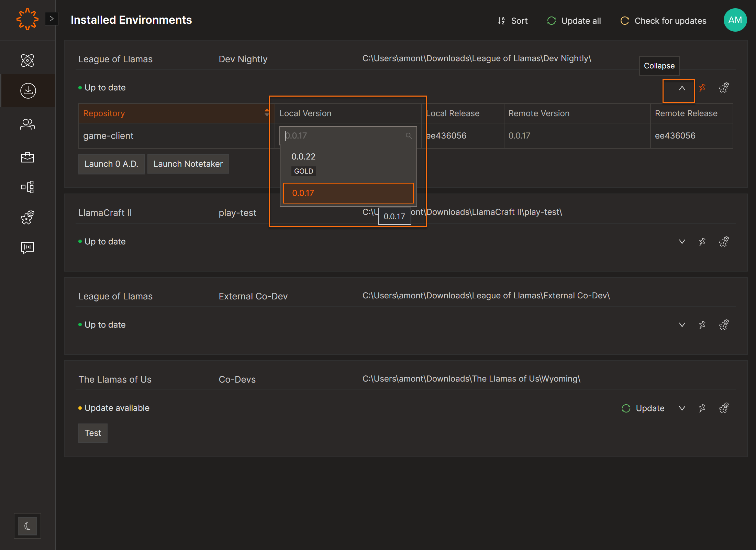This screenshot has height=550, width=756.
Task: Toggle the dark mode moon button
Action: 27,526
